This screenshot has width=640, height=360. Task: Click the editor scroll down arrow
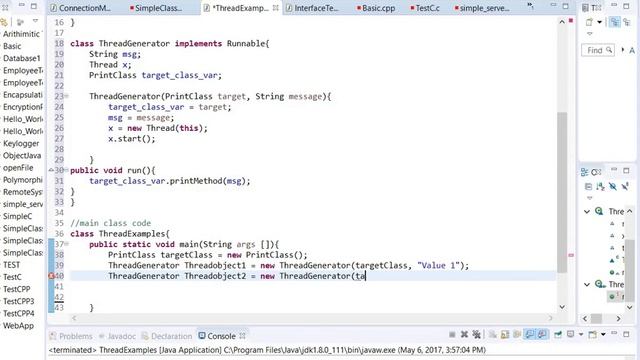[562, 307]
